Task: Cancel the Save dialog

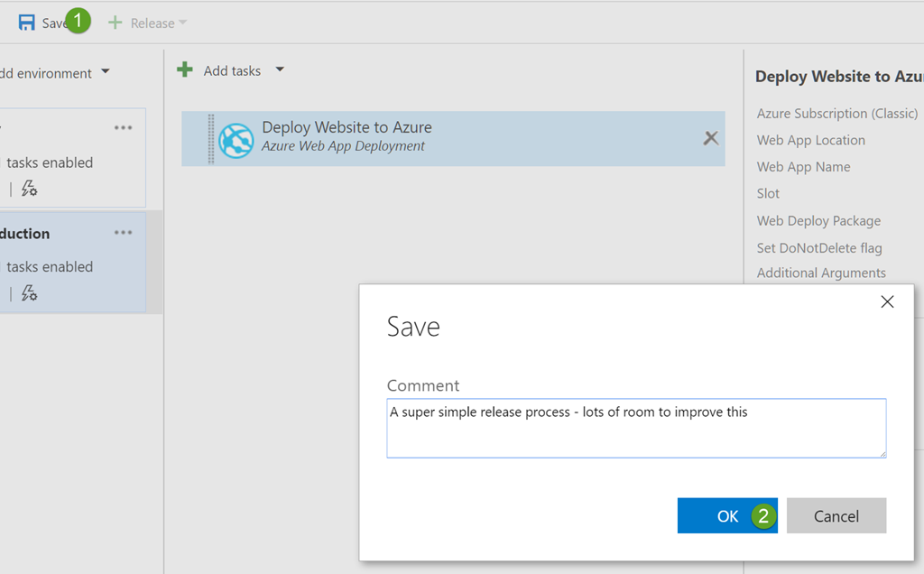Action: [836, 515]
